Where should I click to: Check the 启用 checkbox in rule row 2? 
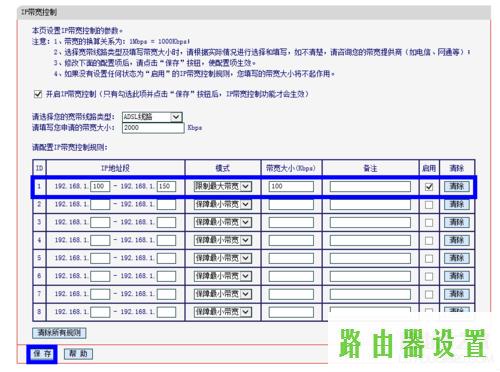(x=429, y=204)
